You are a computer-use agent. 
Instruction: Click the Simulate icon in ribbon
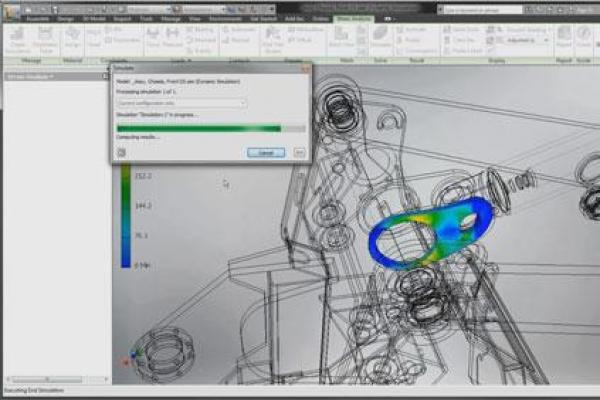click(381, 41)
